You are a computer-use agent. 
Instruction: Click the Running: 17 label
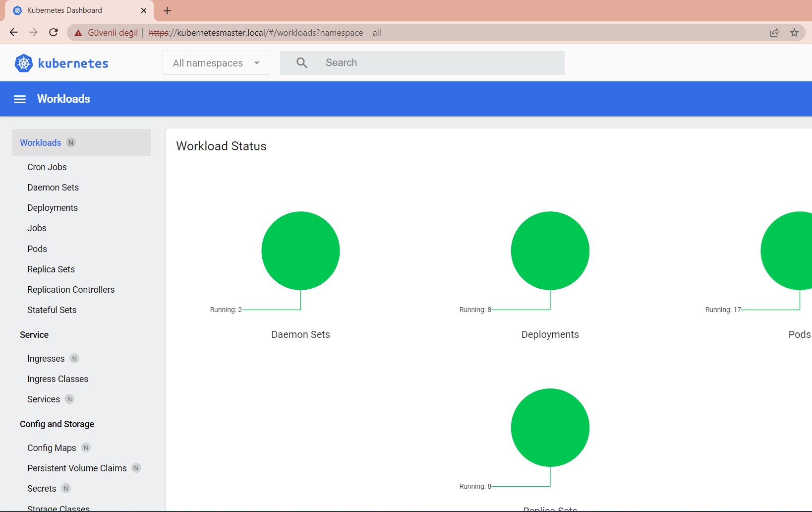723,310
